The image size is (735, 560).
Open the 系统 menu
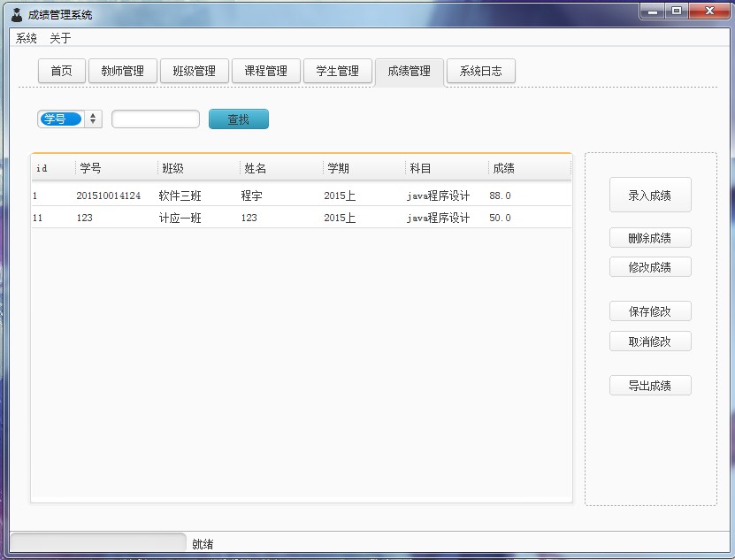pos(27,38)
